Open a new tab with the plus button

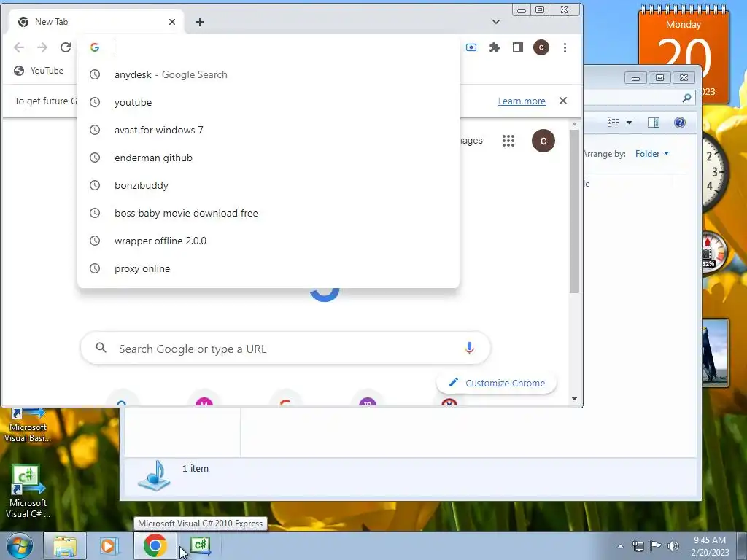[200, 22]
